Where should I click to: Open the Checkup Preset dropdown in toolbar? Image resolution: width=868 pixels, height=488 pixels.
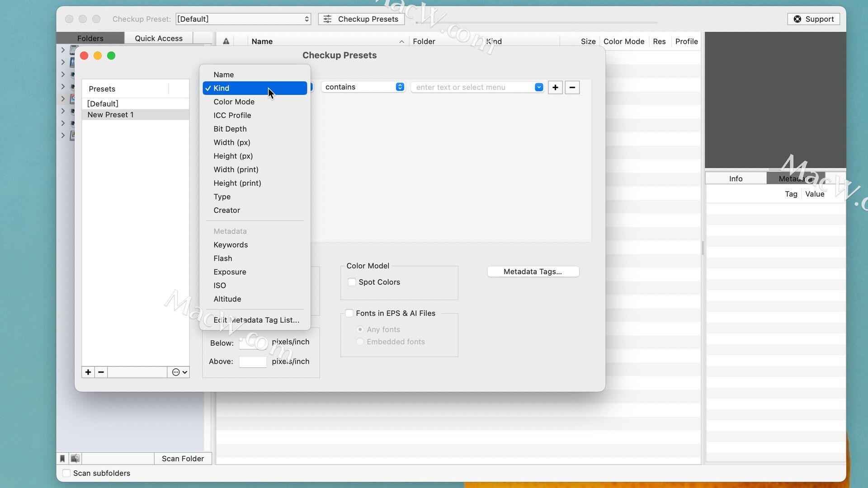(x=243, y=19)
